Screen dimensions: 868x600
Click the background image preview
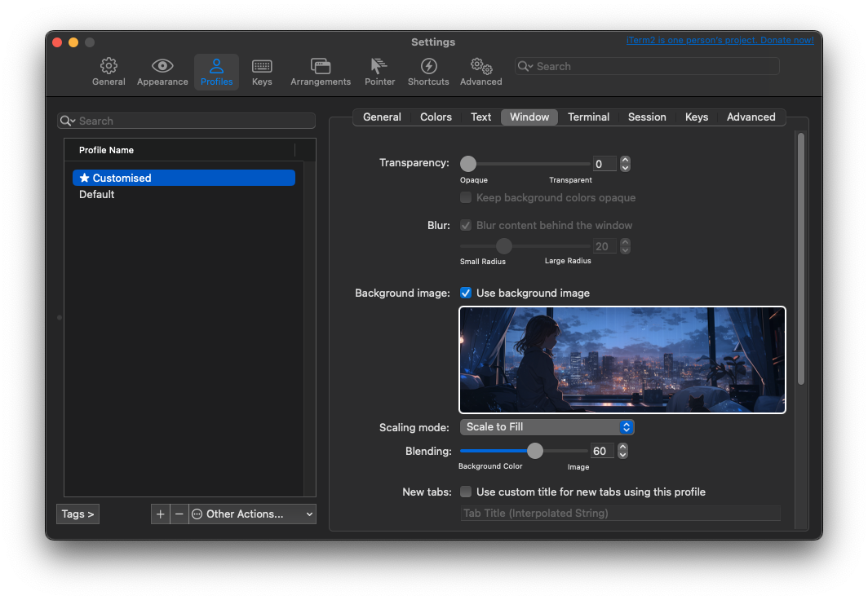(622, 360)
